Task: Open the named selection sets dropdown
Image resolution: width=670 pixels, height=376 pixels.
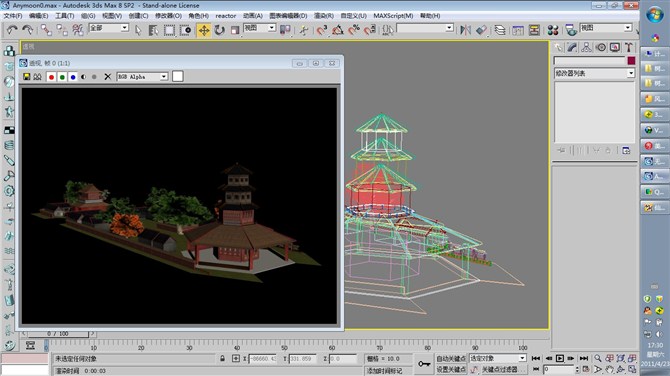Action: point(425,28)
